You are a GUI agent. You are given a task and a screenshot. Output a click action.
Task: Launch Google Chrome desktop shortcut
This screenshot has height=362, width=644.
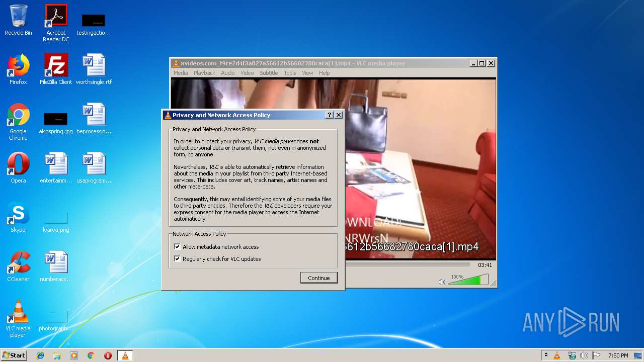point(18,122)
